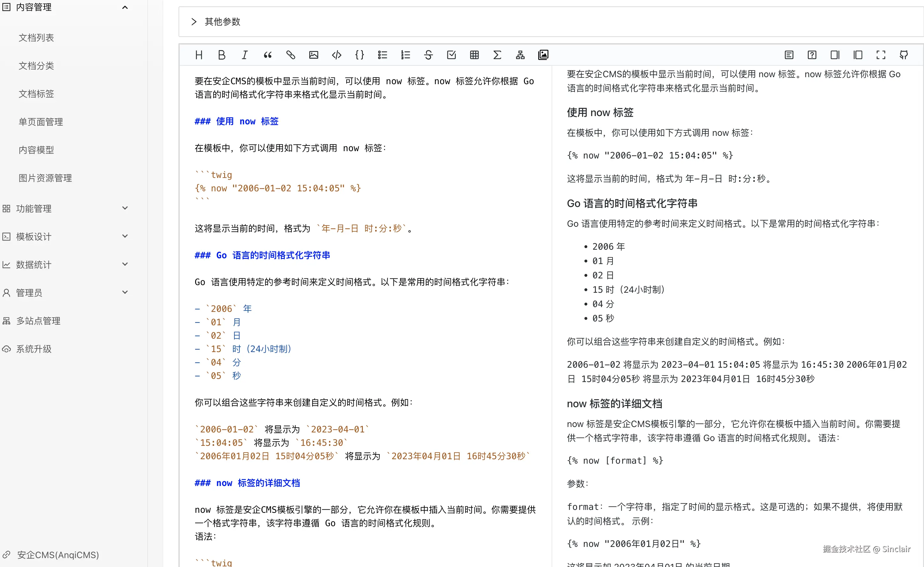
Task: Insert a diagram with the flowchart icon
Action: tap(520, 55)
